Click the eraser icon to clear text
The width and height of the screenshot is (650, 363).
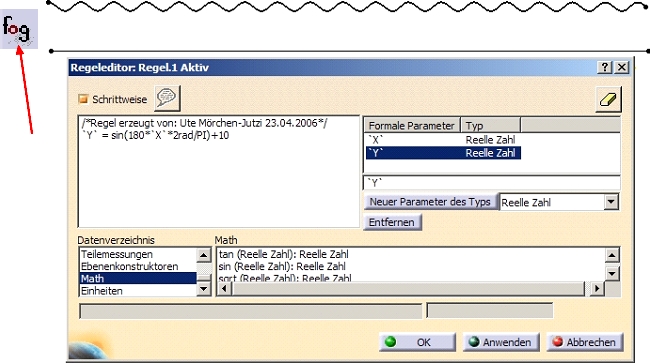tap(608, 99)
